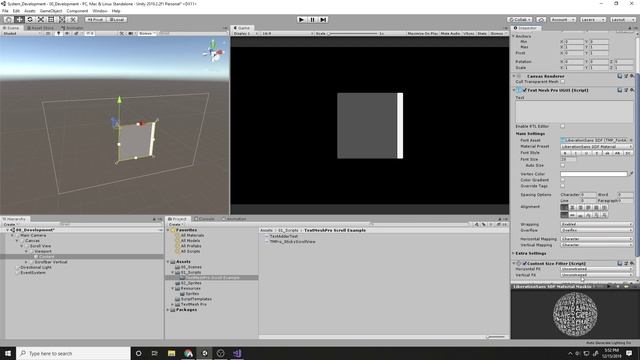640x360 pixels.
Task: Open the Layout dropdown
Action: (622, 19)
